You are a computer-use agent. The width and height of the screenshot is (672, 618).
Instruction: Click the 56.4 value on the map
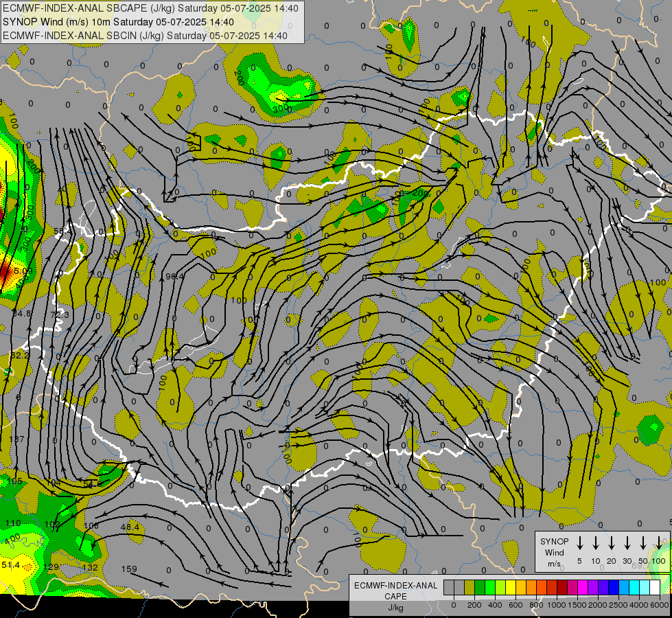point(63,231)
